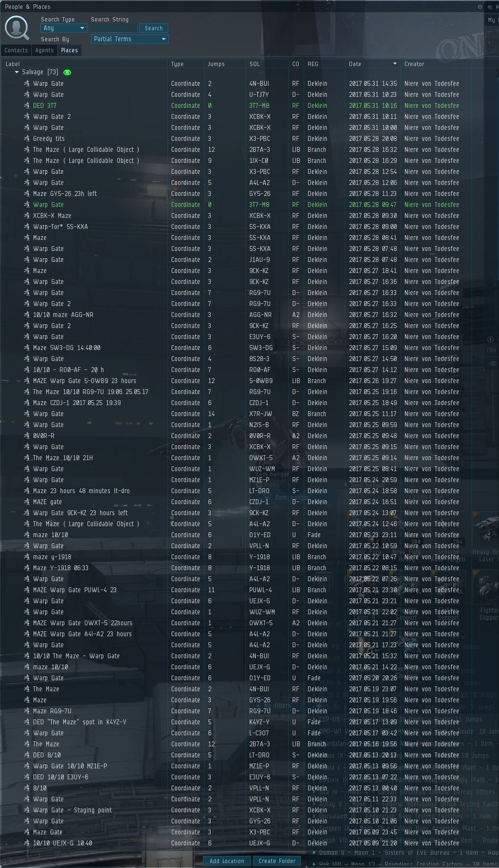The width and height of the screenshot is (499, 868).
Task: Open the Search Type dropdown showing Any
Action: tap(63, 28)
